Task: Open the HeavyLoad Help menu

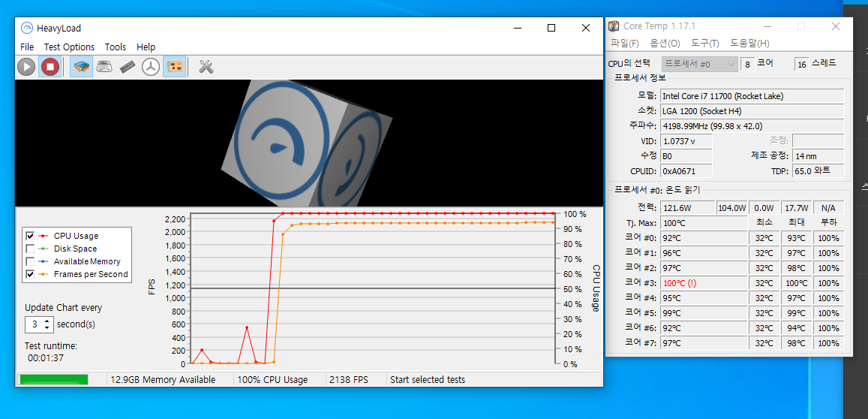Action: coord(146,47)
